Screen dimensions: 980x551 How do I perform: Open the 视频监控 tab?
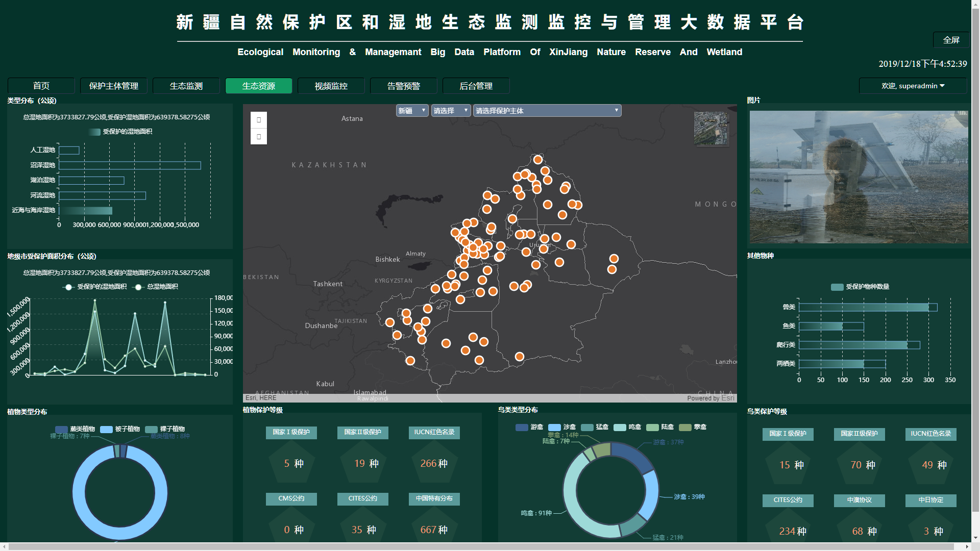click(331, 86)
